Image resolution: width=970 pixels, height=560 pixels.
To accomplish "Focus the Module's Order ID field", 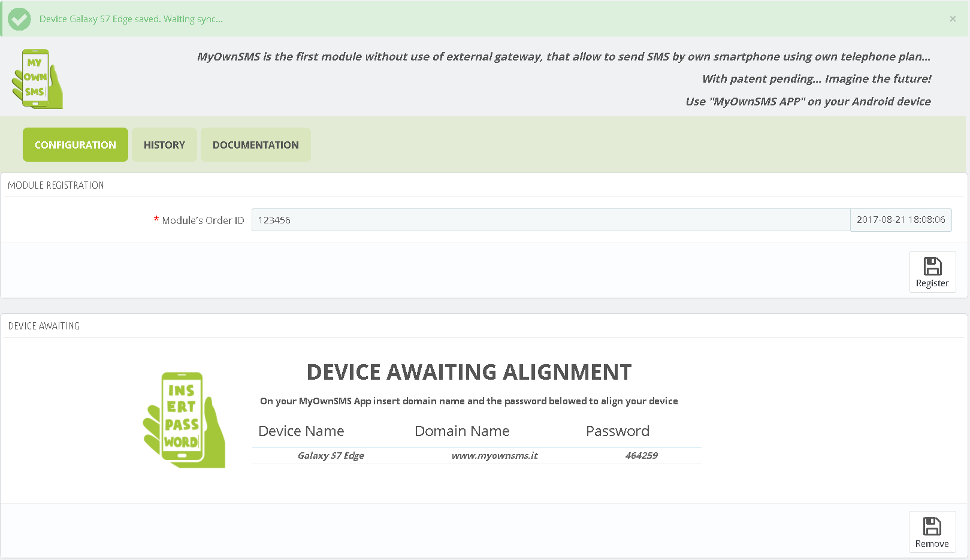I will pos(550,220).
